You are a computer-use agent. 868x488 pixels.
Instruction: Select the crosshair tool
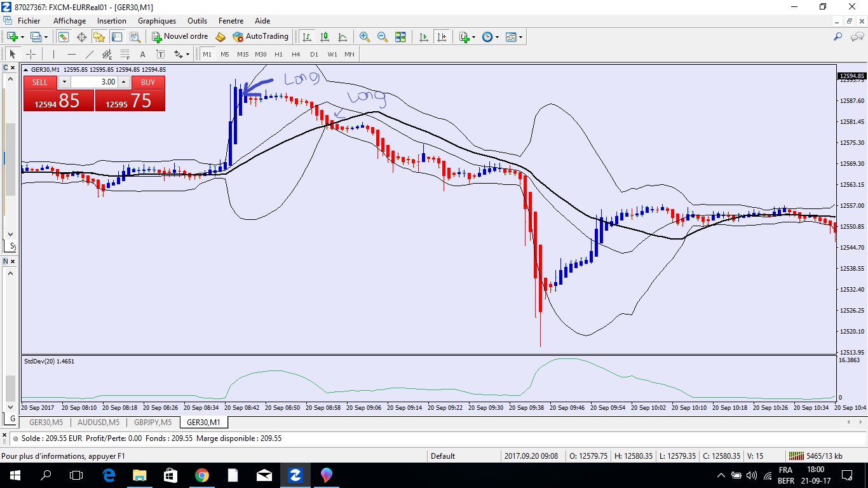tap(31, 54)
